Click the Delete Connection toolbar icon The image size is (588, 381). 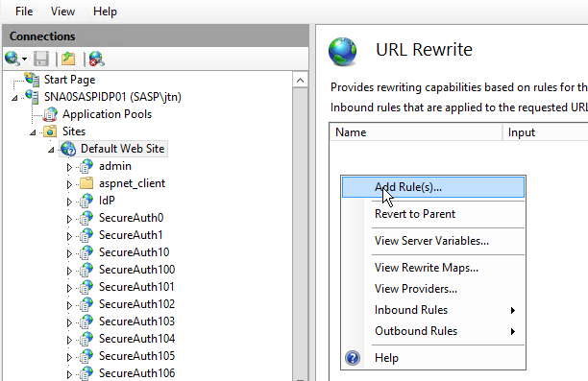pos(96,59)
